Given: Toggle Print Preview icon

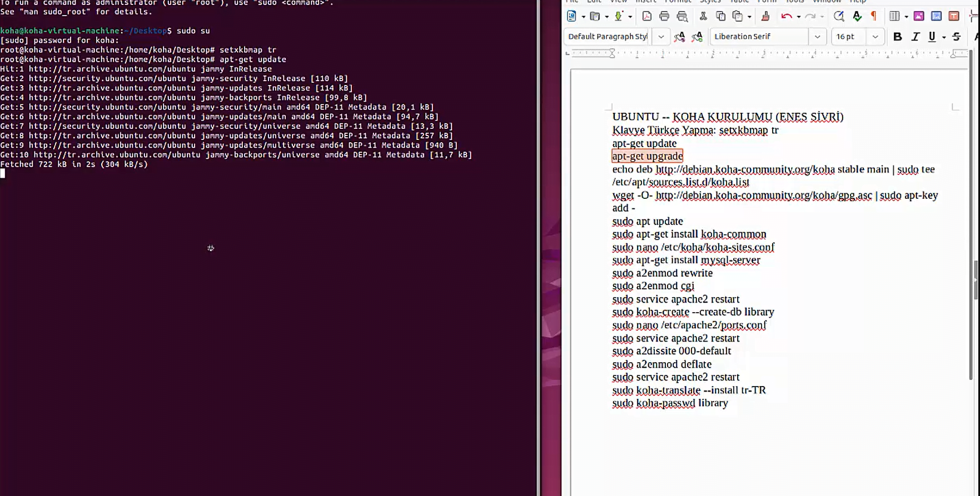Looking at the screenshot, I should [682, 17].
